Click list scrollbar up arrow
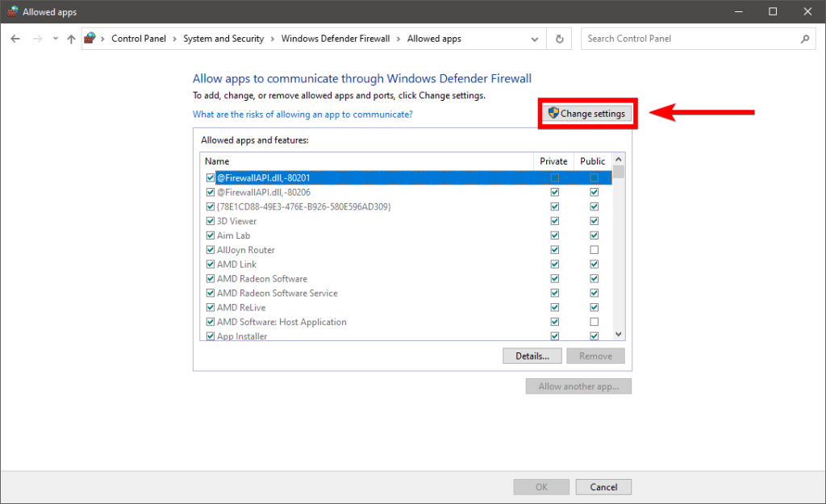The width and height of the screenshot is (826, 504). [x=619, y=159]
